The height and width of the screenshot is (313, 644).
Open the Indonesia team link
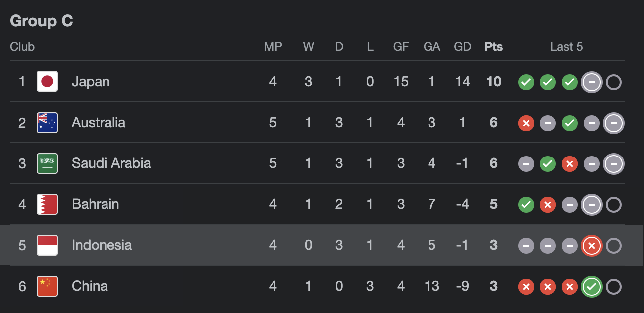pos(102,245)
